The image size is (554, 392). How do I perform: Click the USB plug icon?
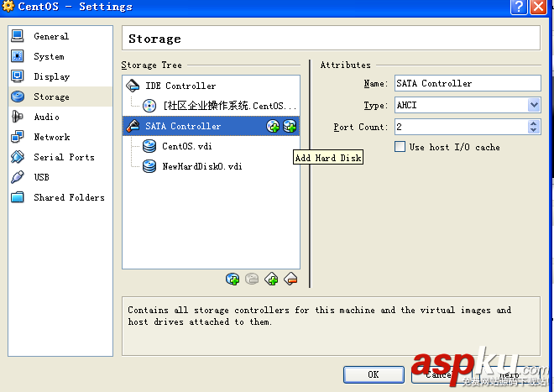point(18,177)
